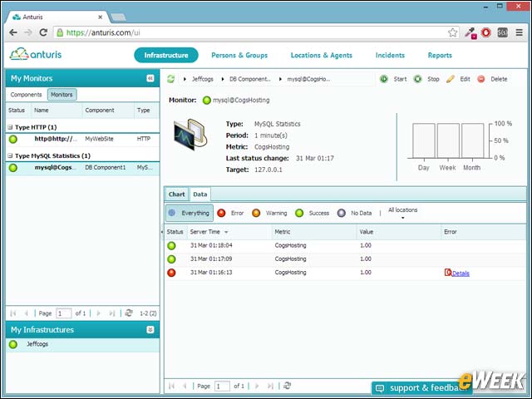Filter data by No Data status
532x399 pixels.
[x=355, y=213]
